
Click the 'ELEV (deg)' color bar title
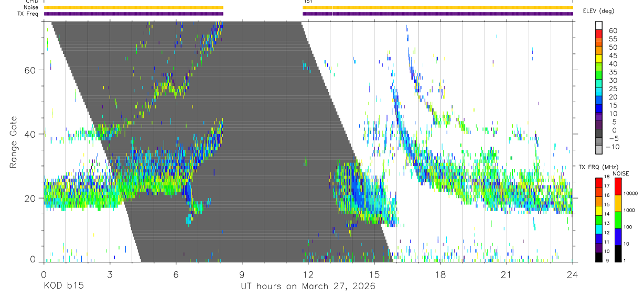click(x=598, y=11)
